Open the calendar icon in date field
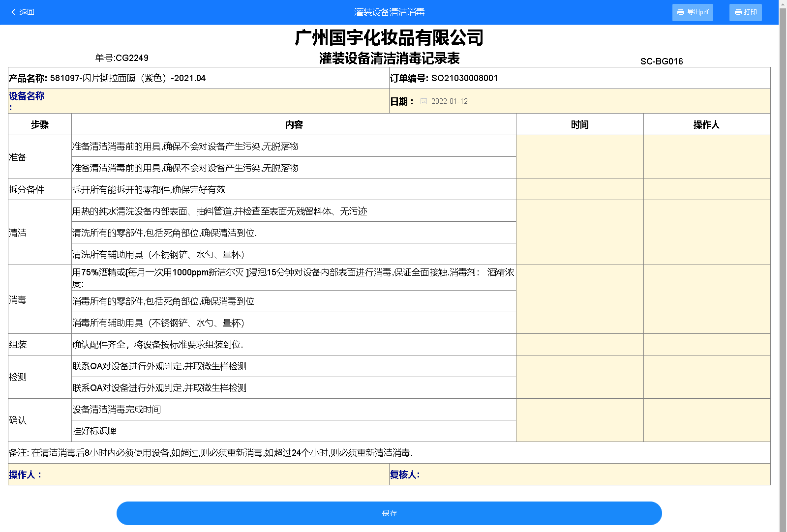Image resolution: width=787 pixels, height=532 pixels. tap(424, 101)
